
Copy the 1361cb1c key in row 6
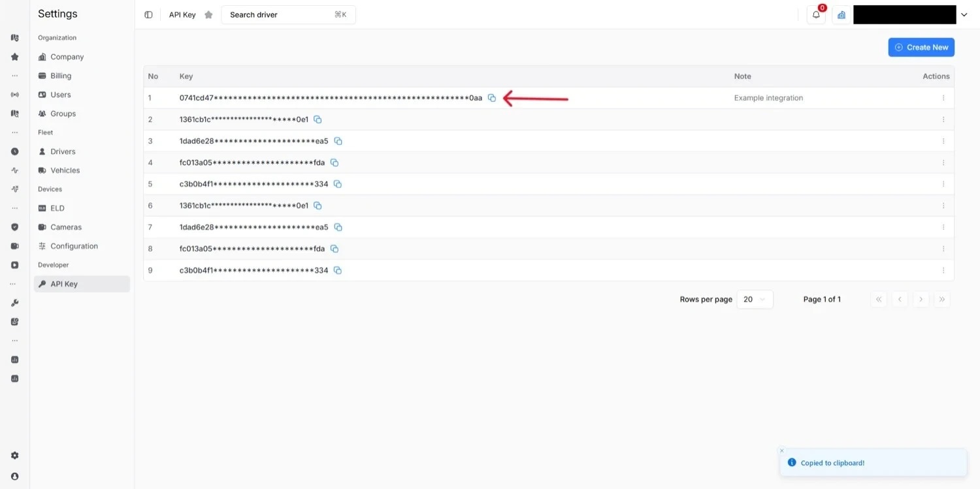tap(318, 206)
